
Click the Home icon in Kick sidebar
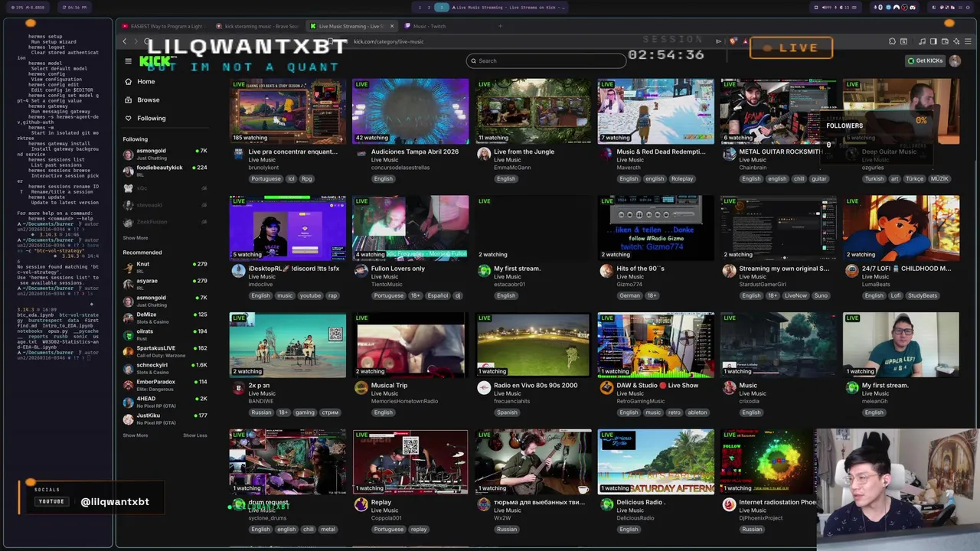[x=128, y=81]
